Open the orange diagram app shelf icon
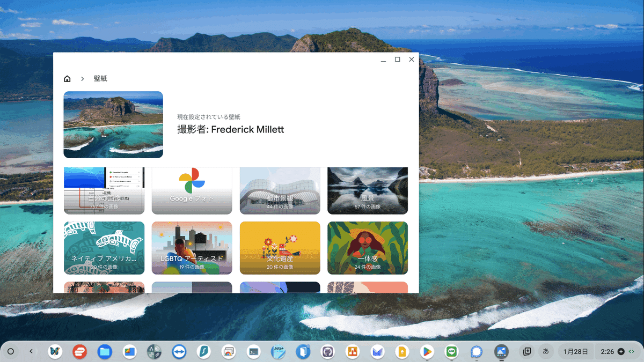Viewport: 644px width, 362px height. [x=353, y=352]
